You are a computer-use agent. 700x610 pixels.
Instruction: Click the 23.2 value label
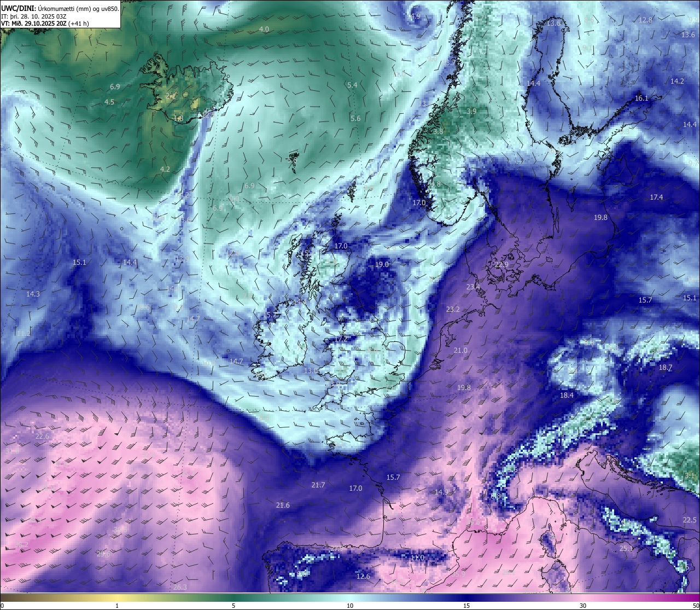tap(453, 310)
